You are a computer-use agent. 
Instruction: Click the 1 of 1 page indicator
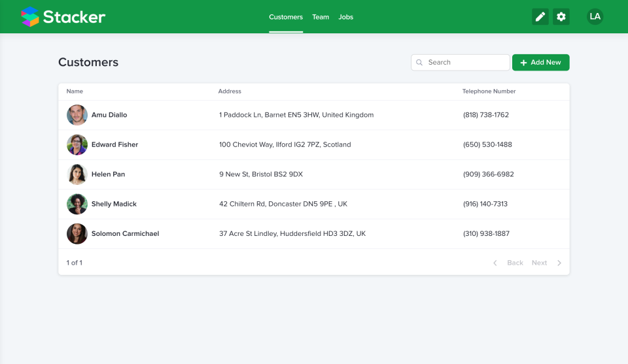(75, 263)
